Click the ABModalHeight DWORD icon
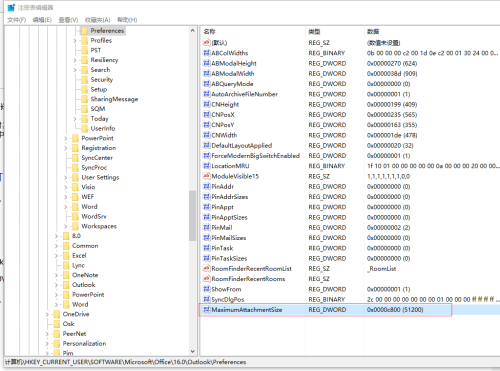 pyautogui.click(x=207, y=63)
